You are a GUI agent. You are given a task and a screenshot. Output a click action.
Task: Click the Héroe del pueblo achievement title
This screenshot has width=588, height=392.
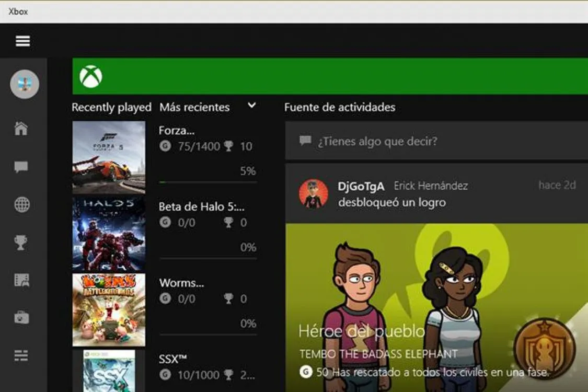tap(362, 331)
